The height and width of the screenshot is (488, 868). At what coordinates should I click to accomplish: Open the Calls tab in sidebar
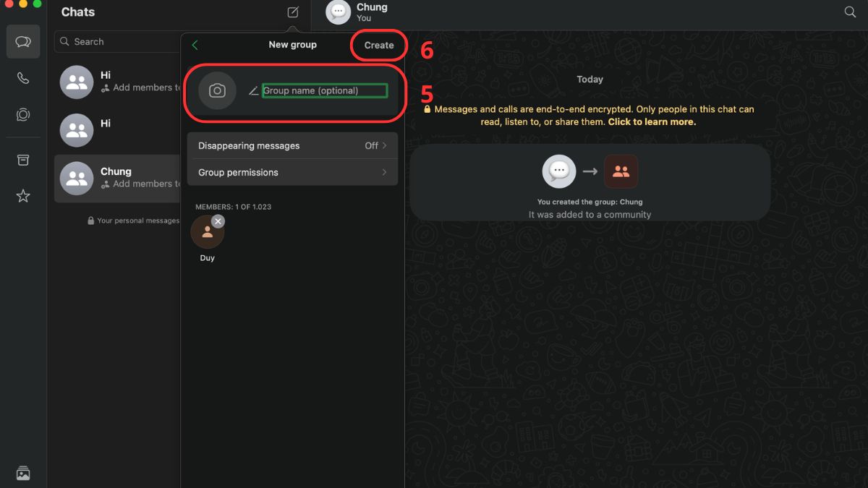[23, 78]
